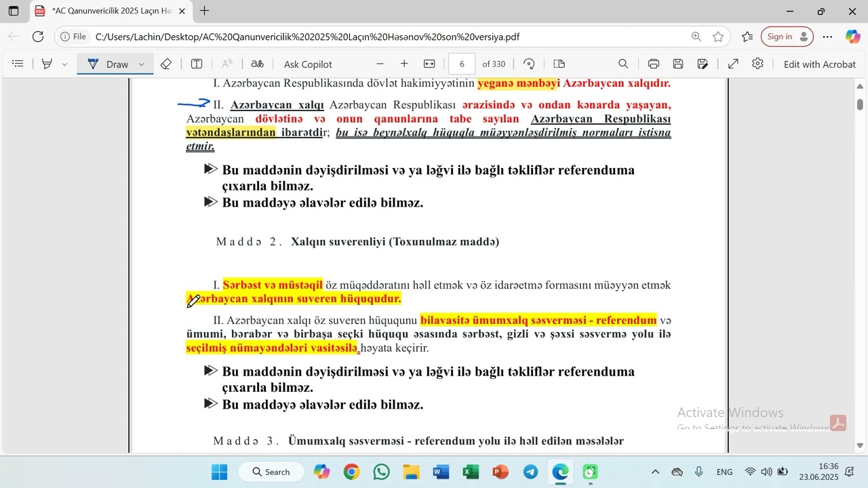This screenshot has width=868, height=488.
Task: Select the Add text tool
Action: pyautogui.click(x=197, y=64)
